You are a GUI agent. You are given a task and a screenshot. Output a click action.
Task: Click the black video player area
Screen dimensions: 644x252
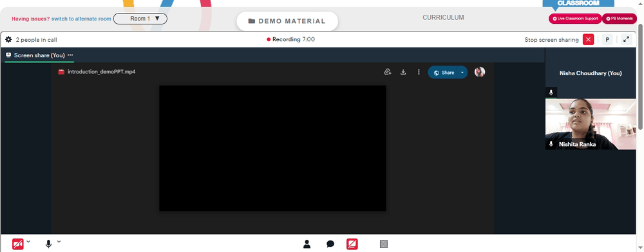[x=272, y=148]
